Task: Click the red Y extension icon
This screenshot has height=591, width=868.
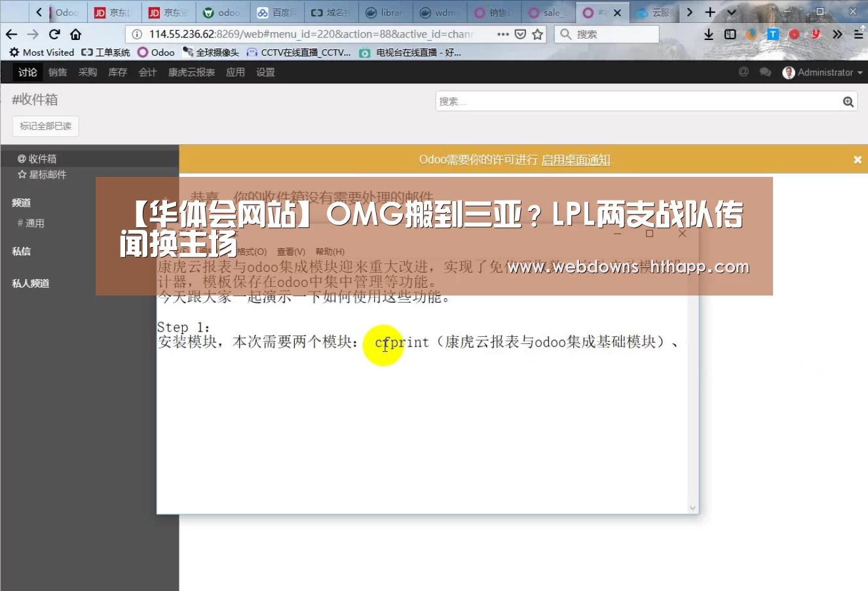Action: tap(816, 34)
